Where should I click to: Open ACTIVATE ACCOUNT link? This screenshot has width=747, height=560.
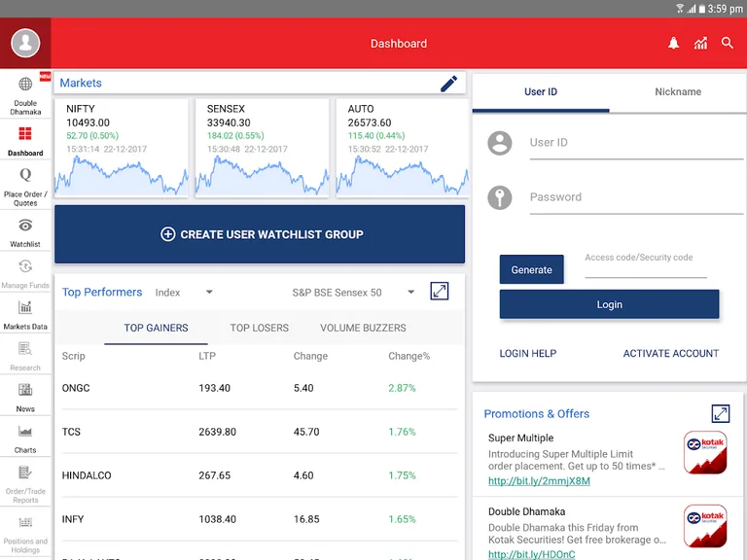click(x=671, y=353)
